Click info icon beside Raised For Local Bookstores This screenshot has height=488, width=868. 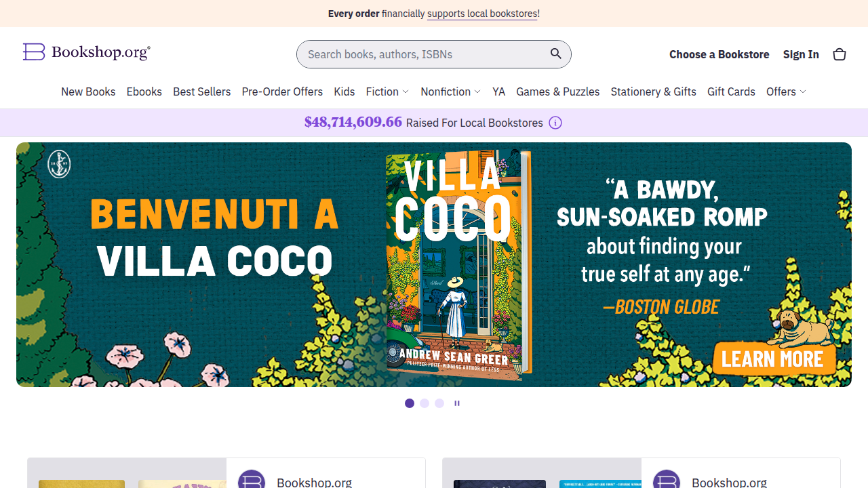click(555, 123)
